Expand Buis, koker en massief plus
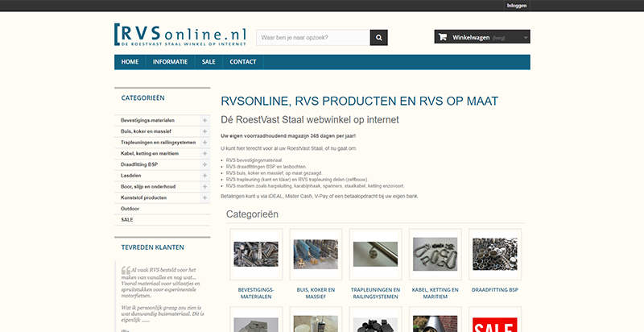 pos(204,131)
